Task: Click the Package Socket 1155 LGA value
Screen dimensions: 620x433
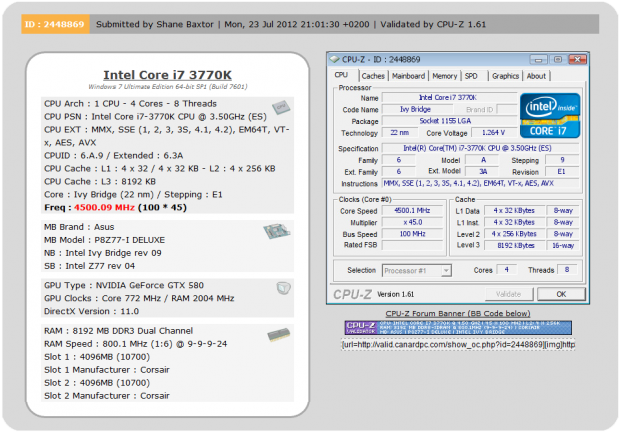Action: [449, 121]
